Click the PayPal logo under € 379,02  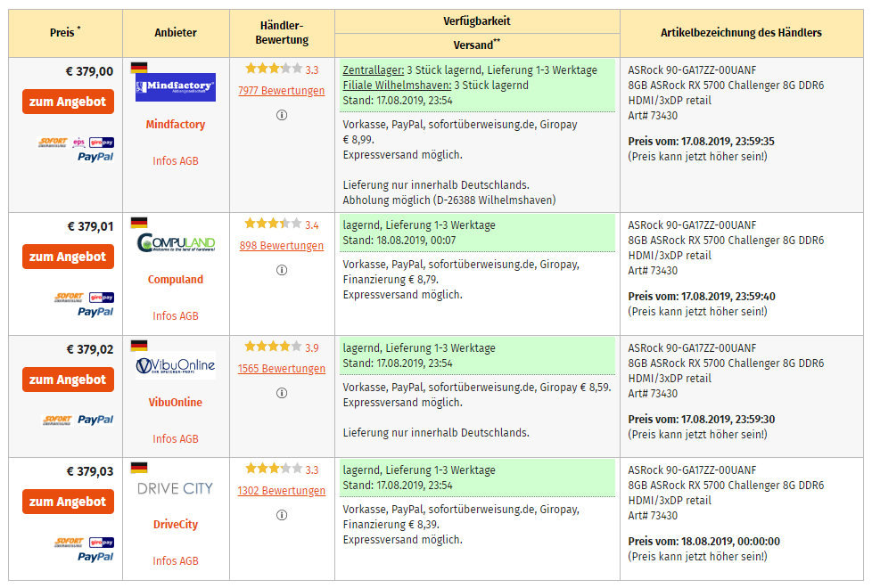pyautogui.click(x=95, y=420)
